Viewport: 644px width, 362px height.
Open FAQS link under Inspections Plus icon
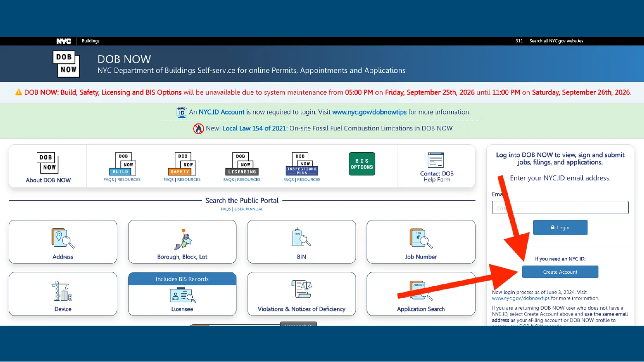(x=288, y=180)
